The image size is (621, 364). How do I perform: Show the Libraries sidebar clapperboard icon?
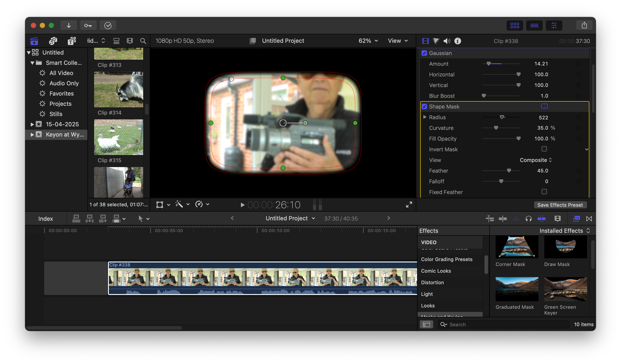[x=34, y=41]
